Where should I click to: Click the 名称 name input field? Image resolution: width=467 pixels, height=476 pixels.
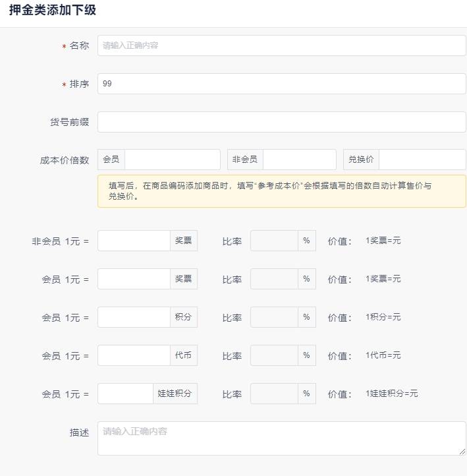[x=281, y=45]
